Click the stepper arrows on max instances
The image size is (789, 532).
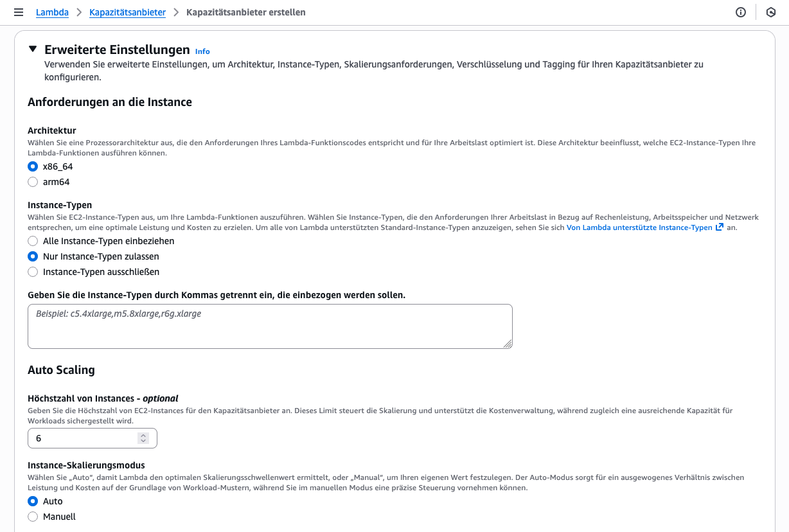pyautogui.click(x=143, y=438)
